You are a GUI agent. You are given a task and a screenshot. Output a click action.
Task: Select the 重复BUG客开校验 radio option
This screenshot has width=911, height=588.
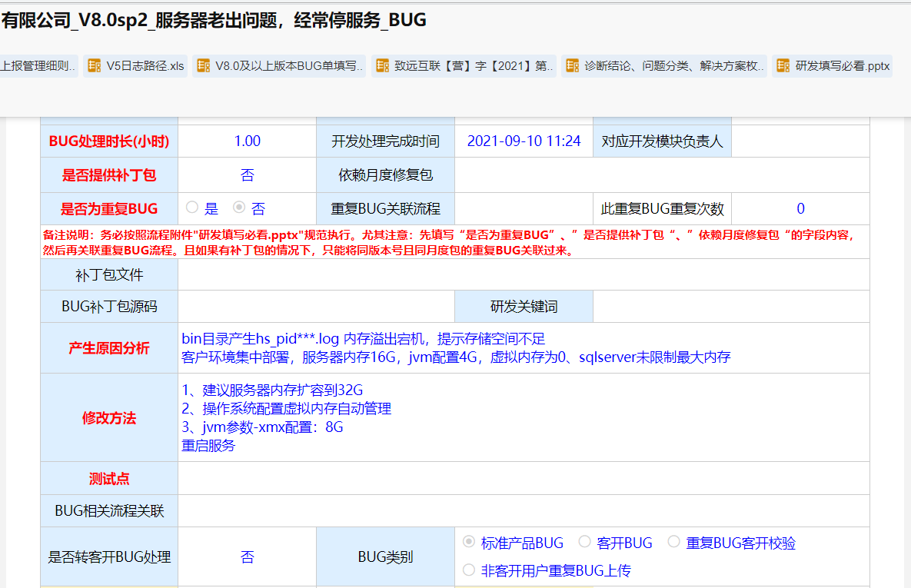tap(674, 543)
